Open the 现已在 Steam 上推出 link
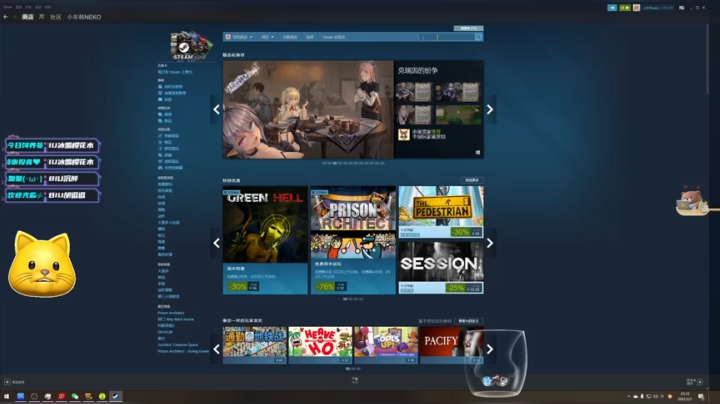Screen dimensions: 720x404 [x=175, y=72]
